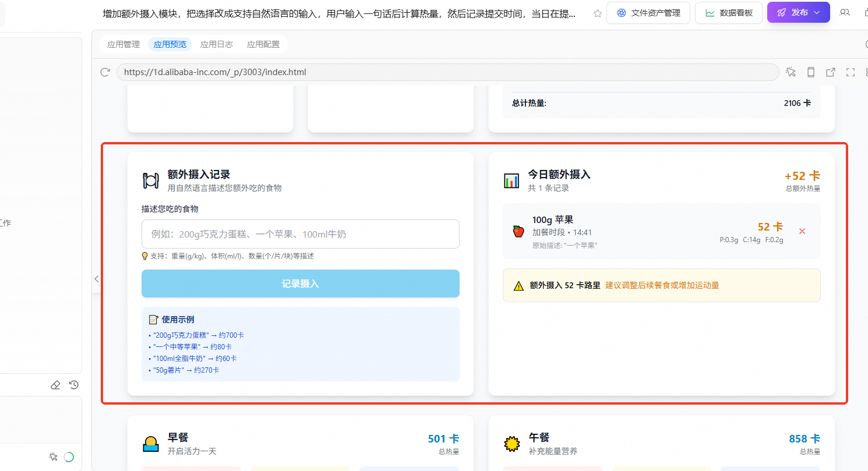
Task: Click the "一个中等苹果" → 约80卡 example
Action: click(190, 347)
